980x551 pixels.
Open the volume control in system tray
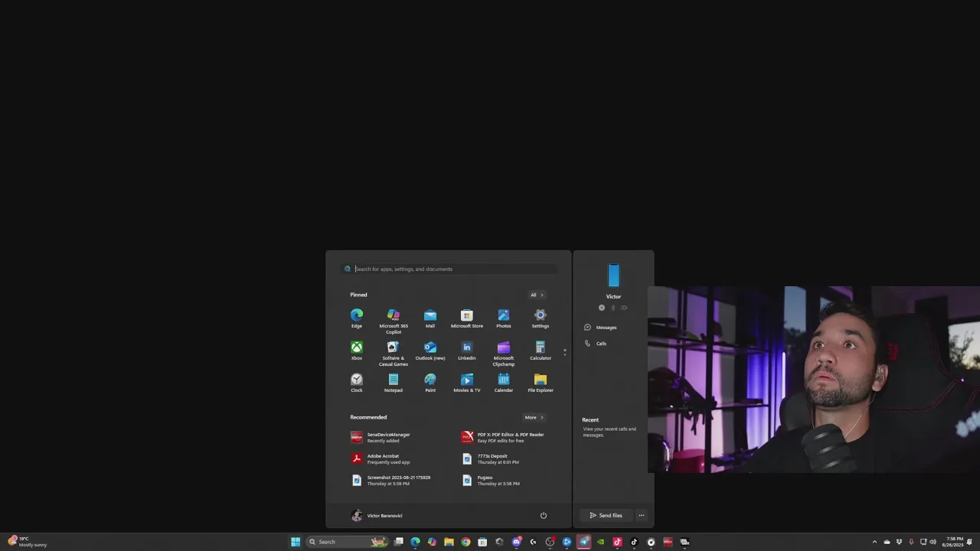933,542
